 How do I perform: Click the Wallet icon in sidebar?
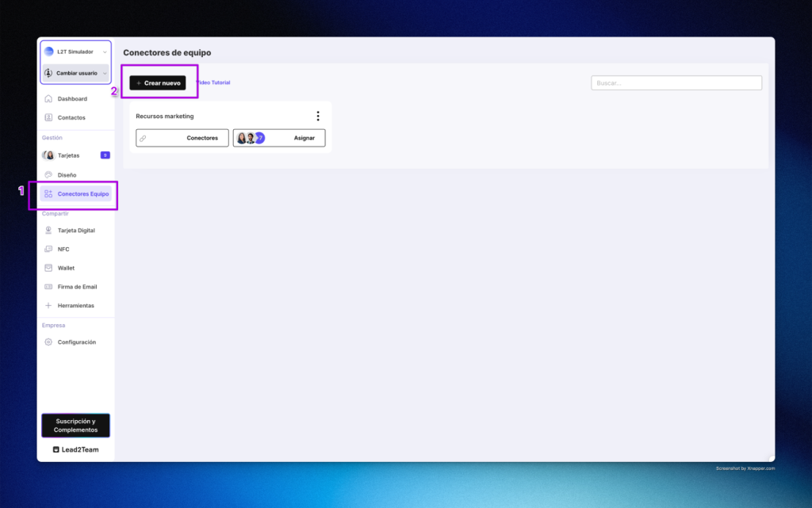(x=48, y=268)
